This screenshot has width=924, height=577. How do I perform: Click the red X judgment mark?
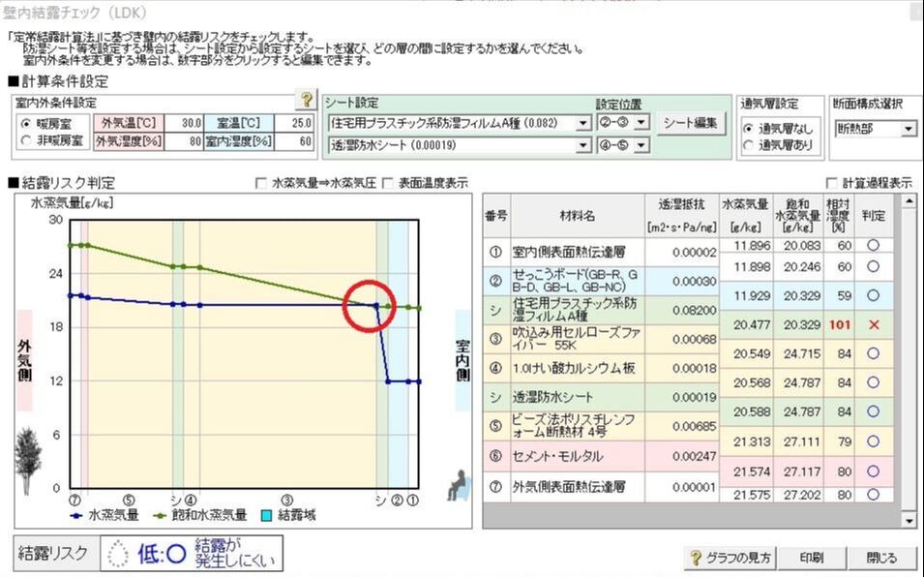pyautogui.click(x=874, y=324)
